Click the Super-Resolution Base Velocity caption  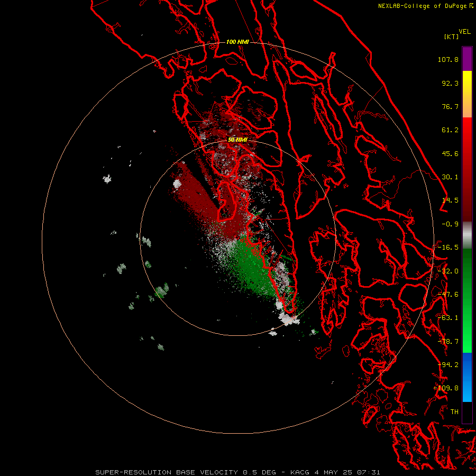[237, 472]
